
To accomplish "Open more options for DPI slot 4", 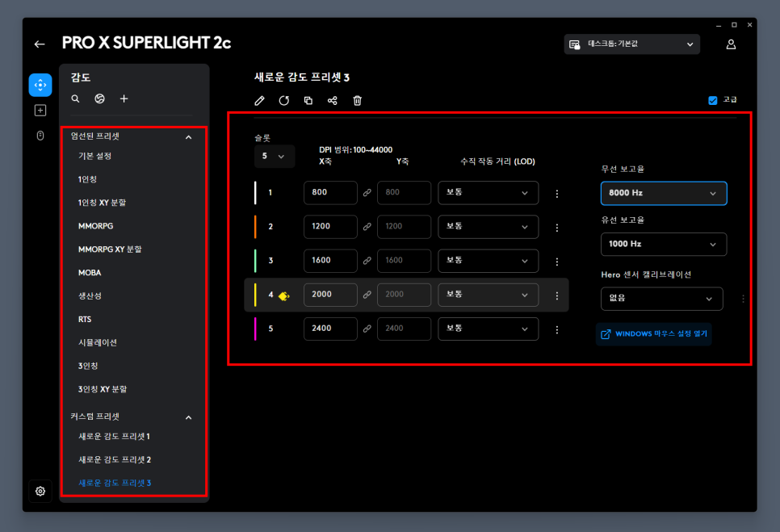I will pos(556,295).
